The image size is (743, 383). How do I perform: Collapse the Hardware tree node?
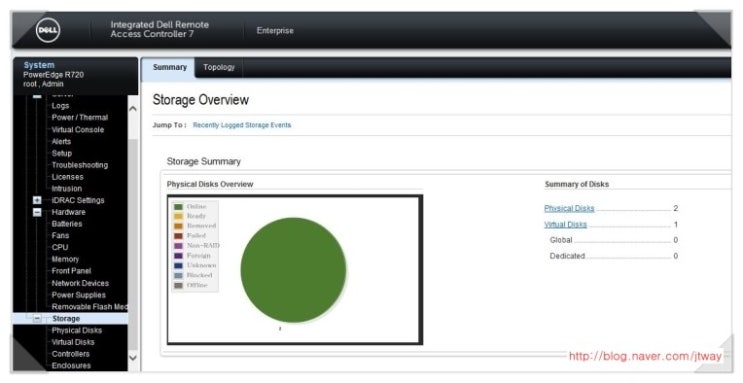pyautogui.click(x=37, y=212)
